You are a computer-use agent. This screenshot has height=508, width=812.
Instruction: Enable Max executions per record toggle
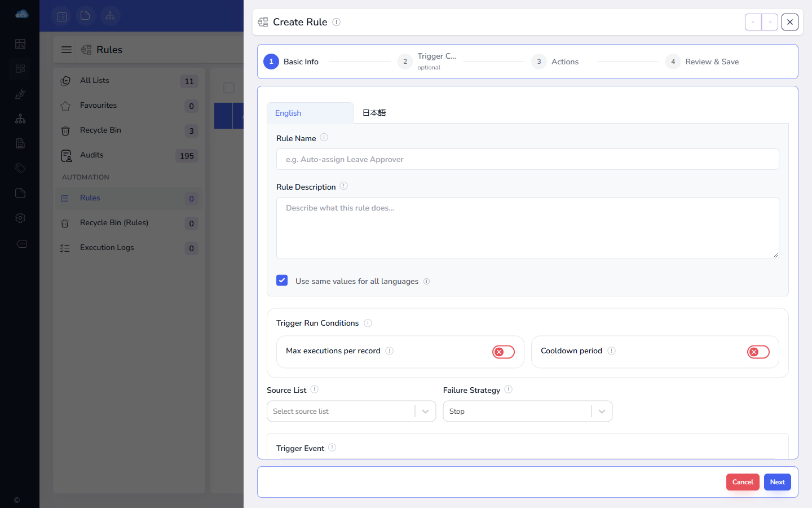[504, 352]
